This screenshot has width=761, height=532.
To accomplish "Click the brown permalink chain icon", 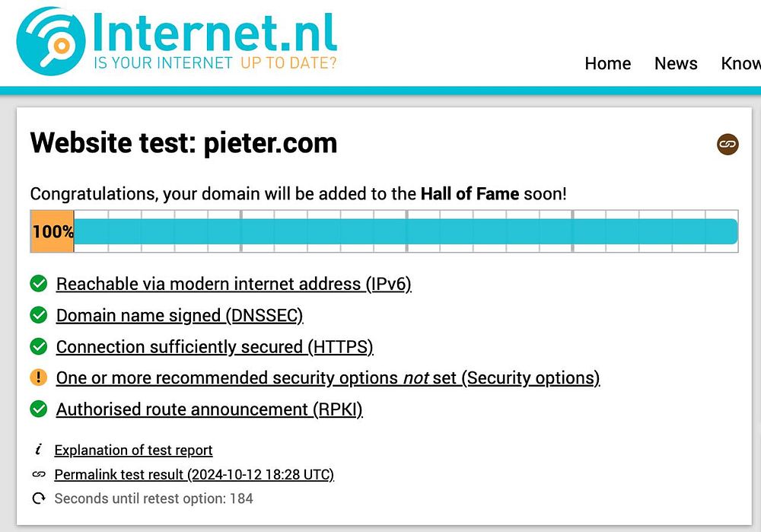I will [728, 144].
